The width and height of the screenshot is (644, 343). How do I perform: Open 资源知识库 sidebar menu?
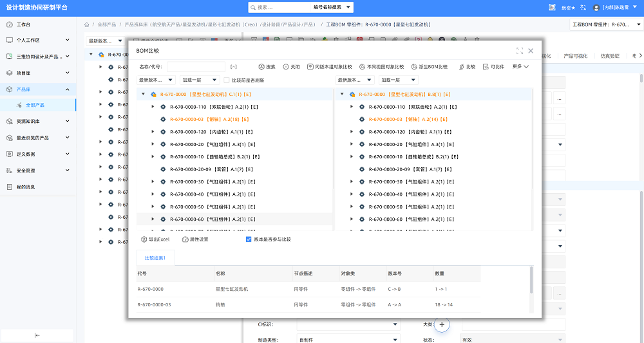[38, 122]
